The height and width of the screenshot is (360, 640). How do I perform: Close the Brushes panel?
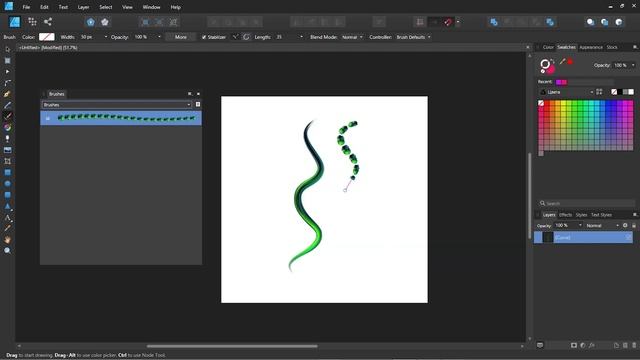point(198,94)
